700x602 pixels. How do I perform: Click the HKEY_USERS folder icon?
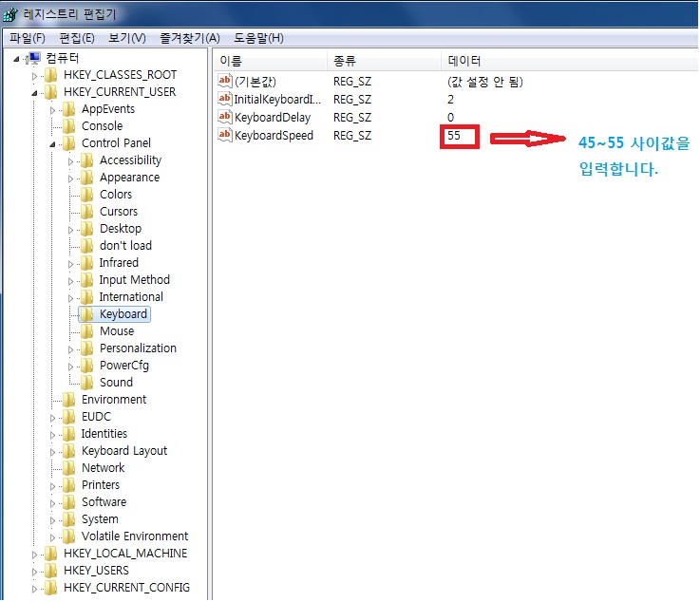pos(51,571)
